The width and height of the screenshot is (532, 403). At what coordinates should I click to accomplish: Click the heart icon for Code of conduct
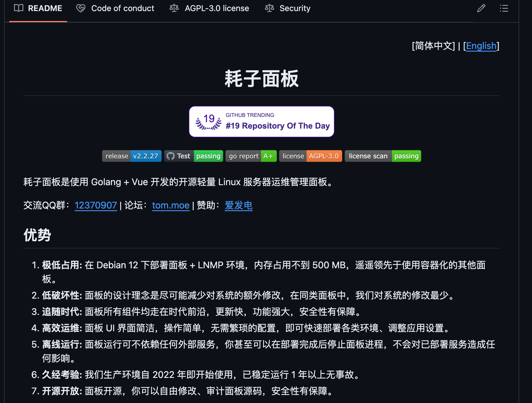pyautogui.click(x=81, y=8)
